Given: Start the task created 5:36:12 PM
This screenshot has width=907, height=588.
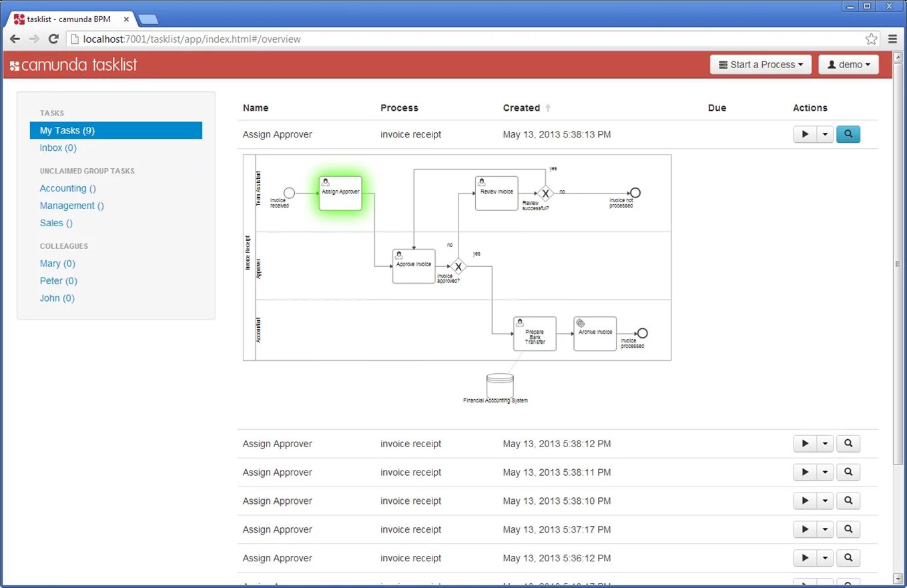Looking at the screenshot, I should pyautogui.click(x=805, y=559).
